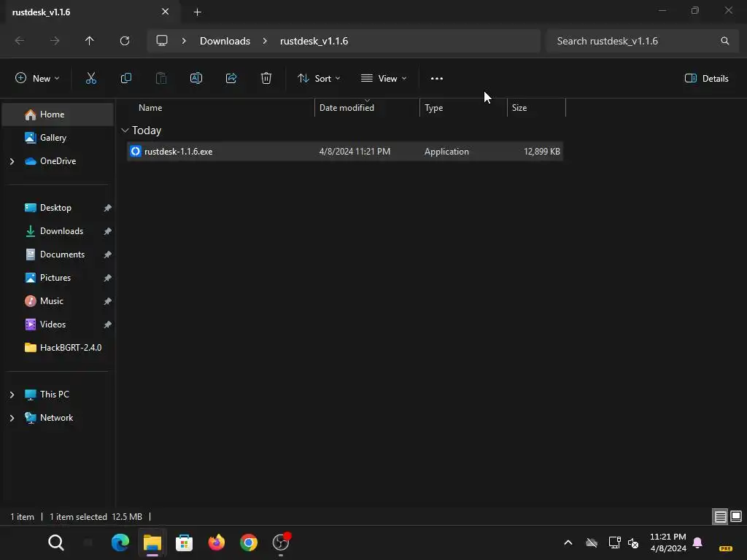
Task: Switch to large thumbnails view in status bar
Action: (736, 517)
